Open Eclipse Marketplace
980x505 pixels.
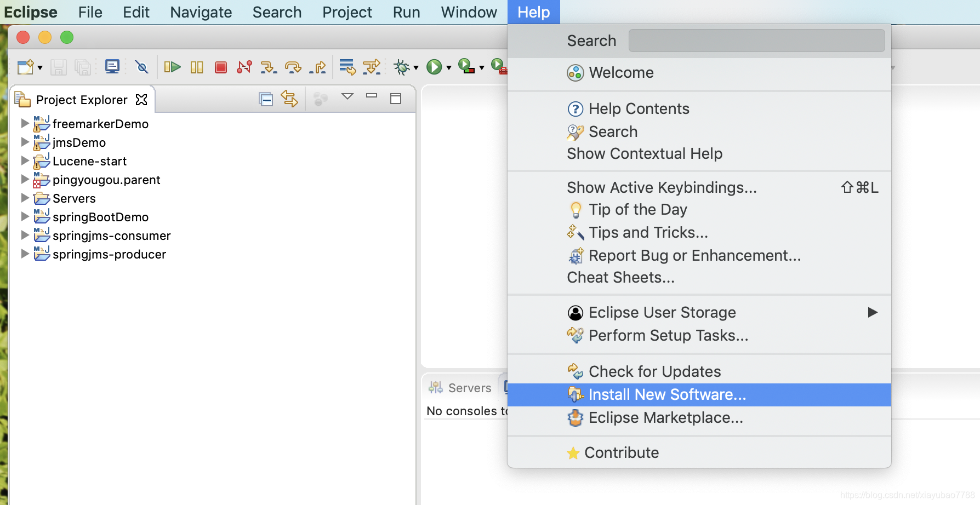click(699, 418)
